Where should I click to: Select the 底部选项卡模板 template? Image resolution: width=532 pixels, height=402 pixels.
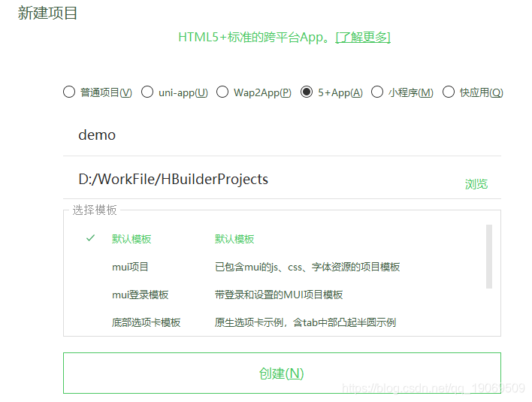[147, 322]
